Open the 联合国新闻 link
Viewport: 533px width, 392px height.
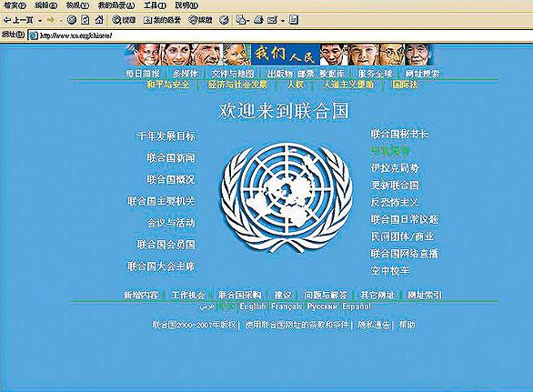pos(171,157)
